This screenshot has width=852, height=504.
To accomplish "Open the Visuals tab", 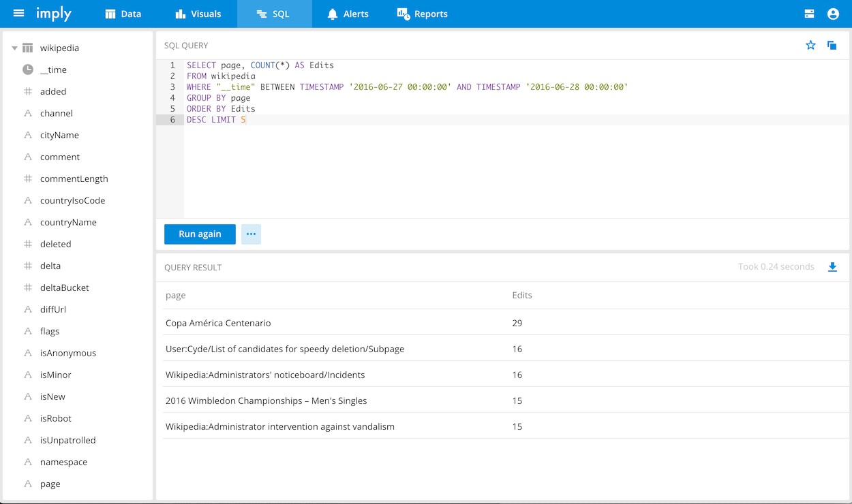I will click(x=200, y=14).
